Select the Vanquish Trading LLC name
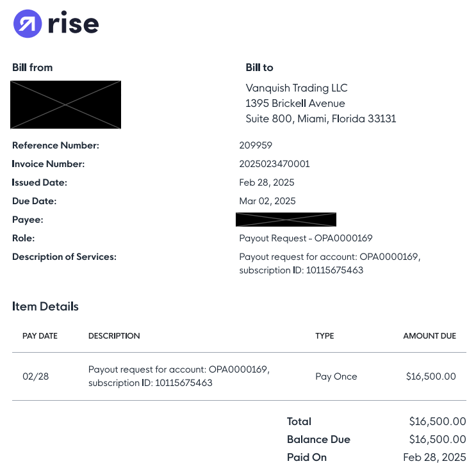Viewport: 476px width, 475px height. coord(297,88)
